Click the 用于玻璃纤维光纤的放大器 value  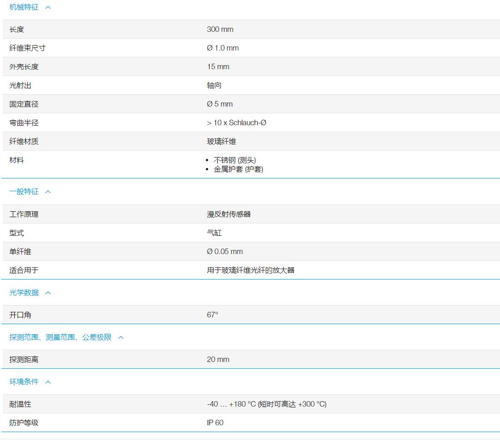click(250, 270)
